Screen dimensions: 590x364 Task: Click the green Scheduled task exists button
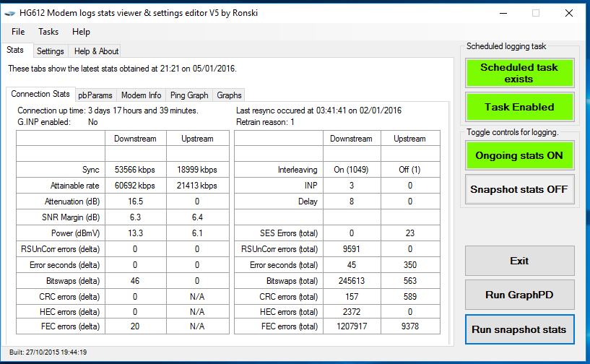pos(519,73)
